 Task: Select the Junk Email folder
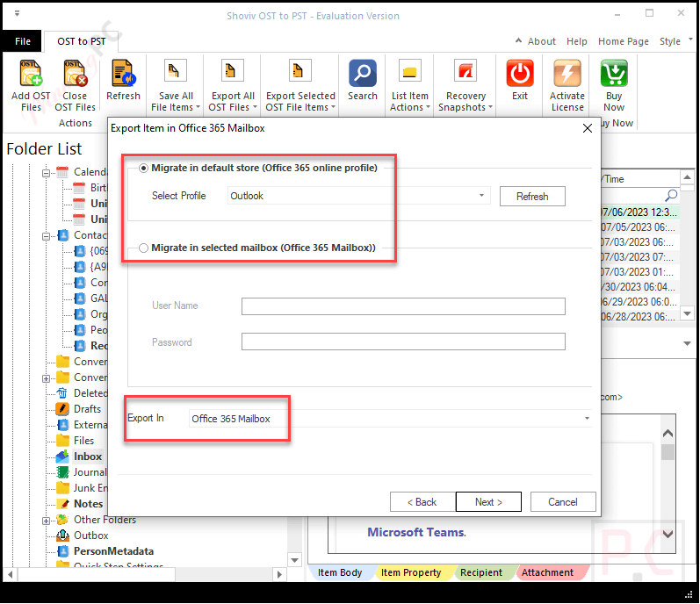tap(90, 488)
